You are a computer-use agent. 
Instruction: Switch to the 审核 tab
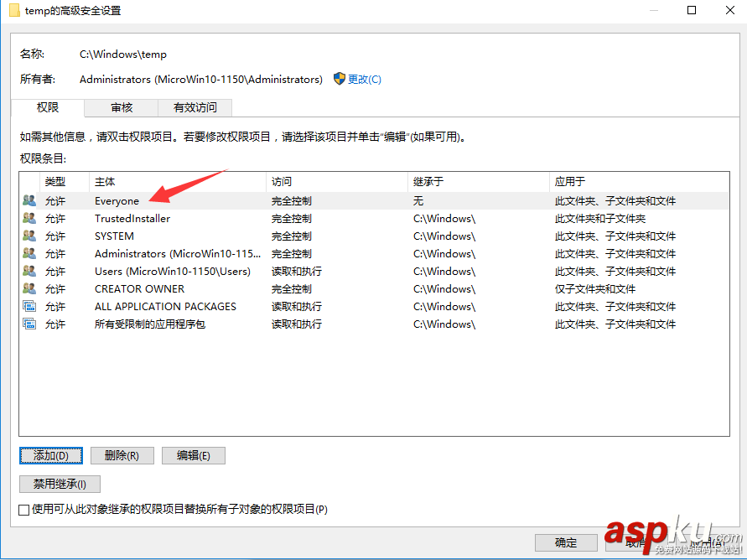[122, 108]
